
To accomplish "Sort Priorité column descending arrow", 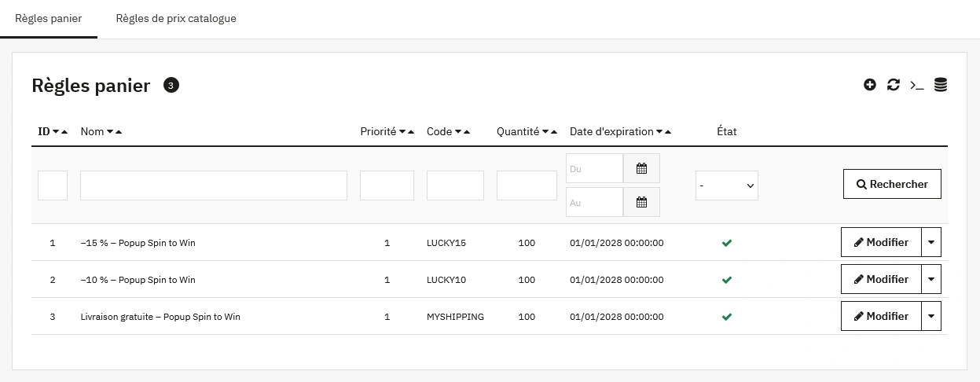I will click(x=402, y=132).
